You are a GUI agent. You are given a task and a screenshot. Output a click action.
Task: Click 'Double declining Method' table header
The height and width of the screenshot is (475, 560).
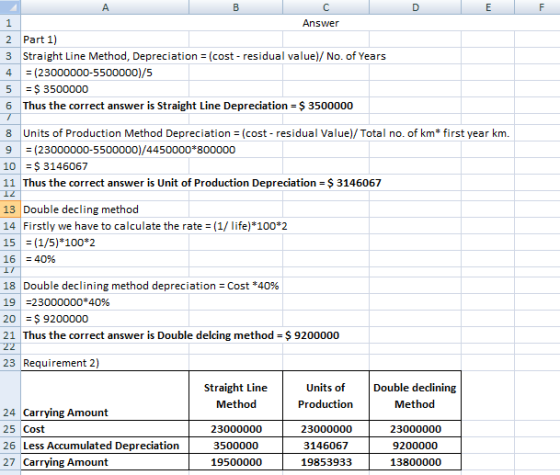[415, 396]
